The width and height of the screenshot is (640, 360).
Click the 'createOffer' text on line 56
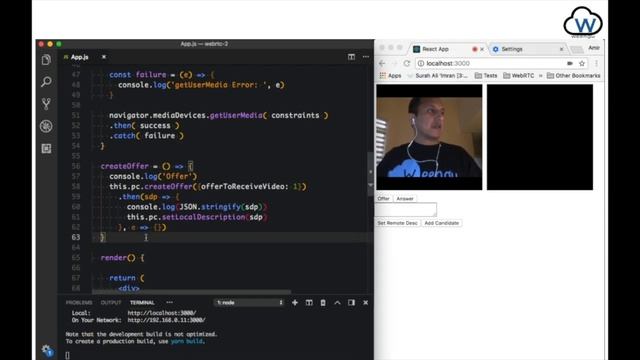coord(124,166)
